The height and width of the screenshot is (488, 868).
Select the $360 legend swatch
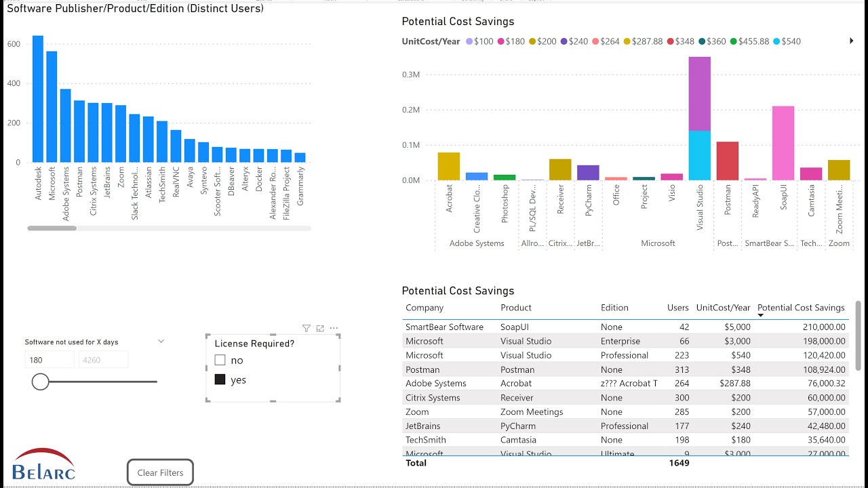pyautogui.click(x=702, y=41)
